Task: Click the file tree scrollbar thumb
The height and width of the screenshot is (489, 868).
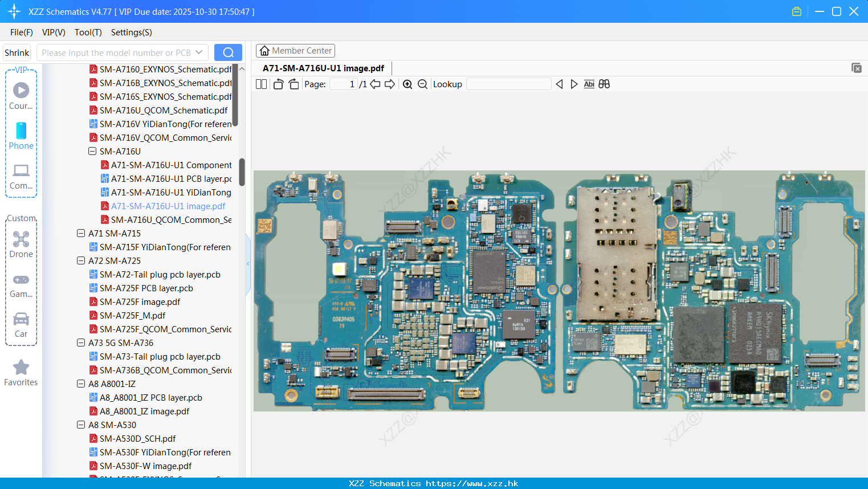Action: [242, 172]
